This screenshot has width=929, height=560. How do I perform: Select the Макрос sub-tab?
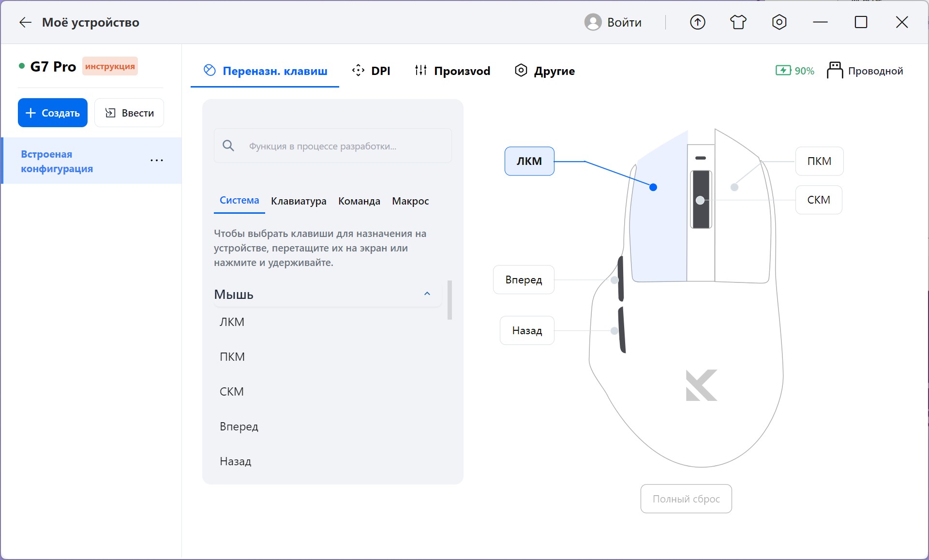click(410, 201)
